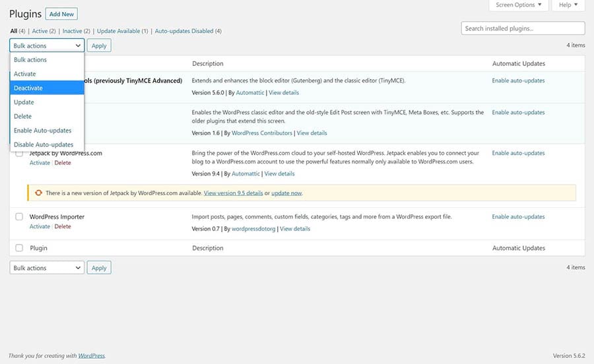Tick the WordPress Importer plugin checkbox
Viewport: 594px width, 364px height.
pyautogui.click(x=19, y=217)
